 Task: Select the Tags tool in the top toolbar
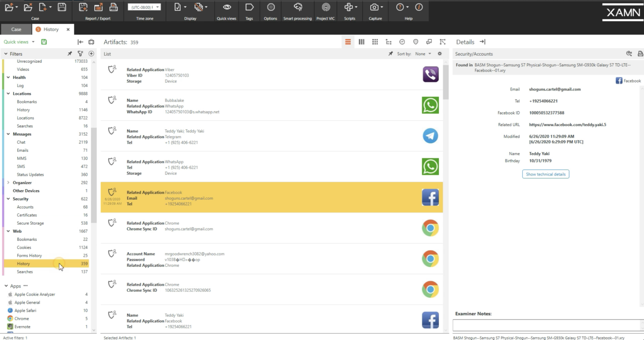(x=249, y=7)
